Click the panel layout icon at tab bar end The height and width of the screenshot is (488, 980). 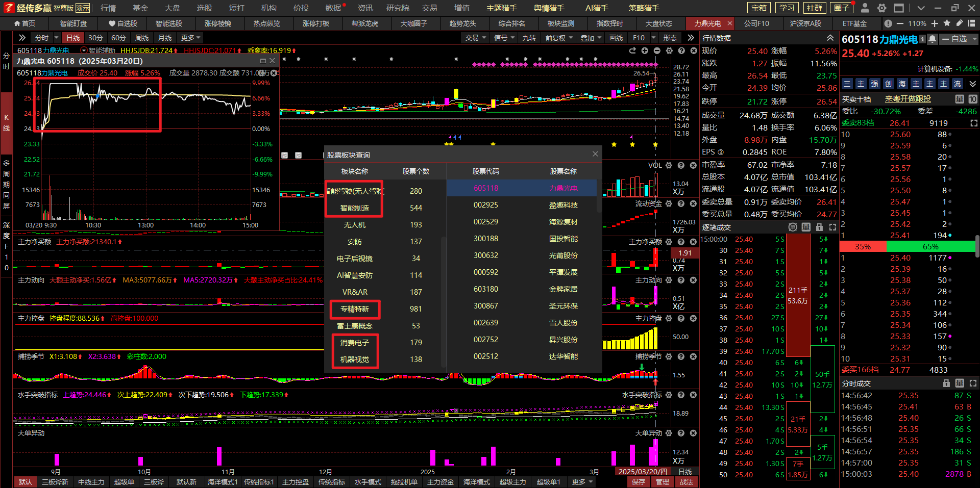click(973, 23)
